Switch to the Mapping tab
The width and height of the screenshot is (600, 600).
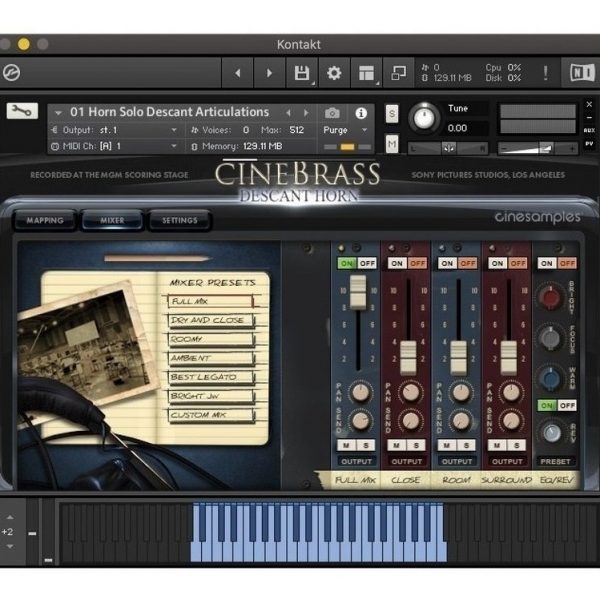[45, 220]
